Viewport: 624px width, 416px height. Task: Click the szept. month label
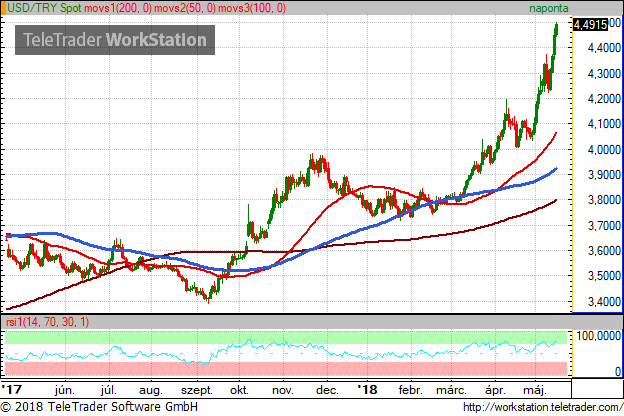197,391
